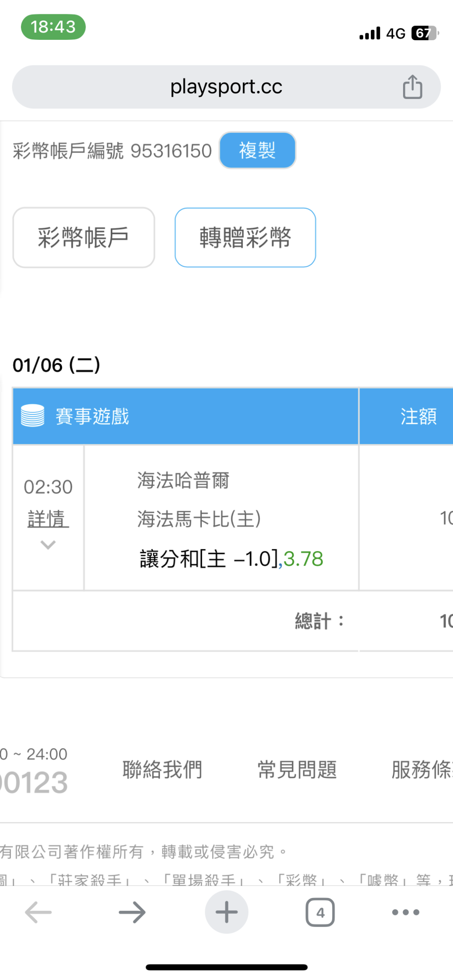Screen dimensions: 453x980
Task: Tap the 注額 column header
Action: (418, 416)
